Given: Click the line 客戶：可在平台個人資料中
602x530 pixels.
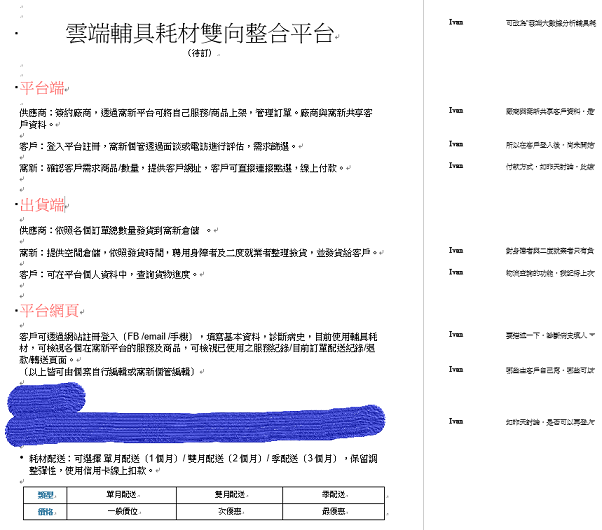Looking at the screenshot, I should click(108, 274).
